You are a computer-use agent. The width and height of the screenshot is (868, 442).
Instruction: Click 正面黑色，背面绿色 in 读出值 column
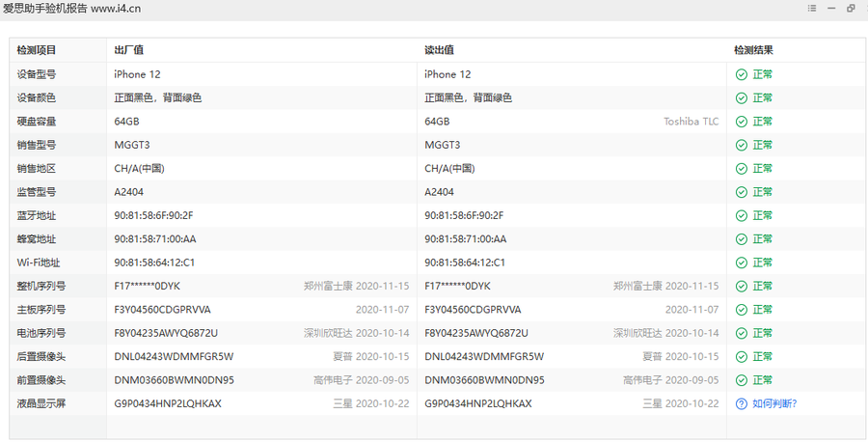[468, 98]
